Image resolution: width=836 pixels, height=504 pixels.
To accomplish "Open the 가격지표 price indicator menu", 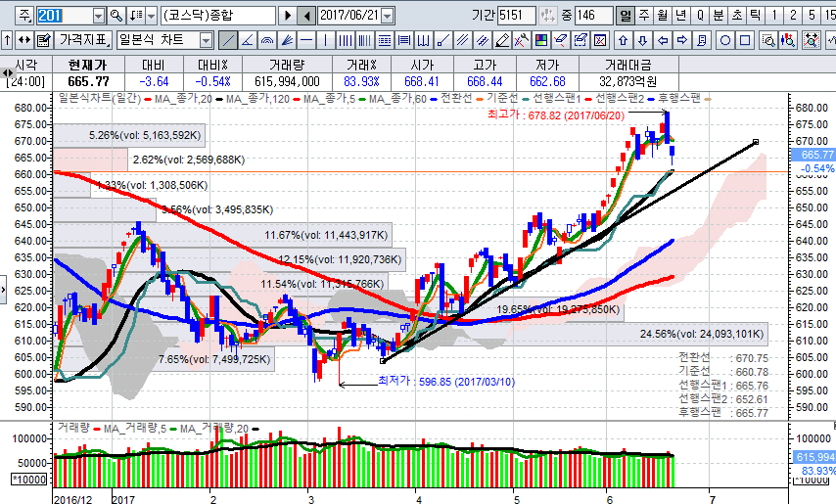I will point(82,40).
